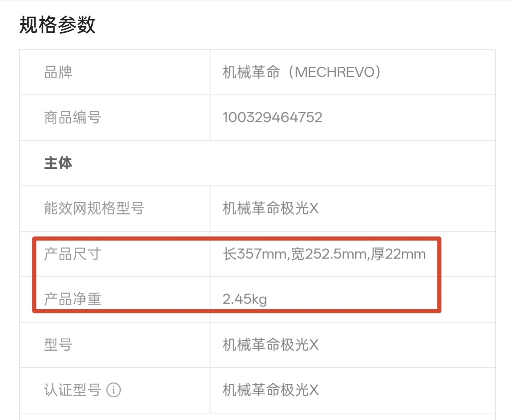Click the MECHREVO text in brand value
Image resolution: width=515 pixels, height=420 pixels.
click(335, 72)
